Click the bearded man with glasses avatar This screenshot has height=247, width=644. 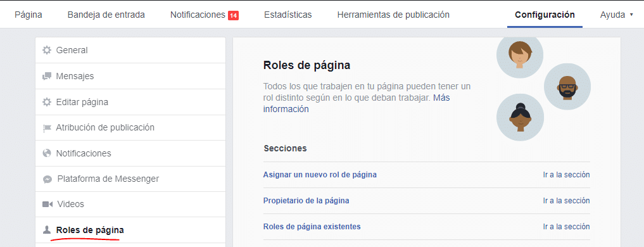(567, 87)
